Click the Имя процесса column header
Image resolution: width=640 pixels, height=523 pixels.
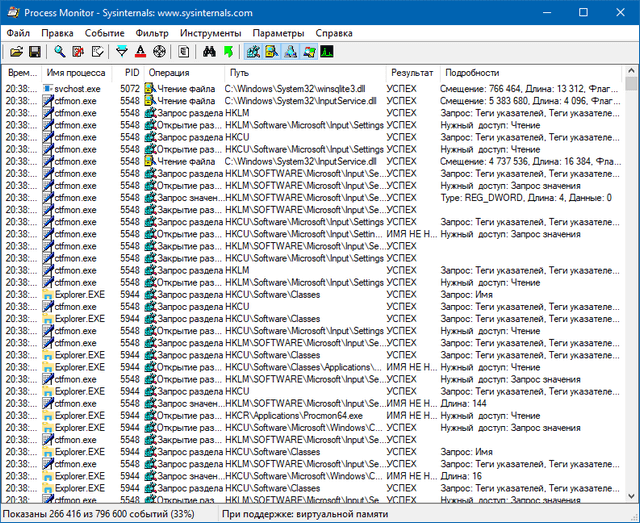pyautogui.click(x=76, y=73)
